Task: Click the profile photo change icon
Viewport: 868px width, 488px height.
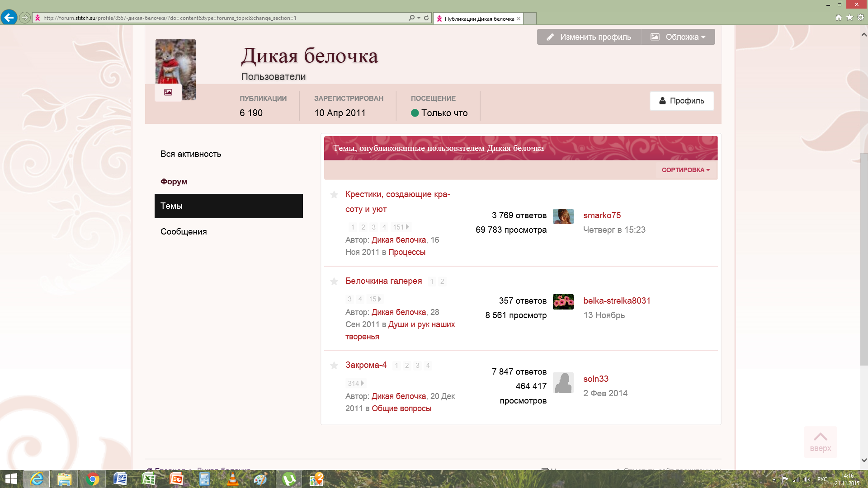Action: pyautogui.click(x=168, y=92)
